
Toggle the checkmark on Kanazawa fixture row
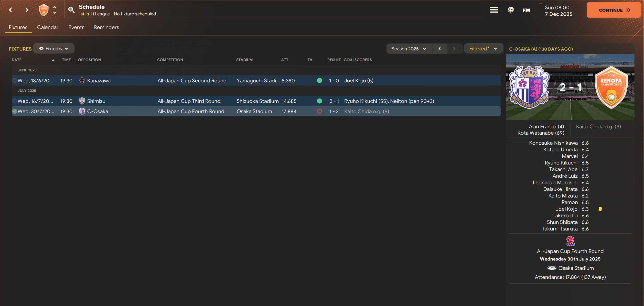tap(14, 80)
